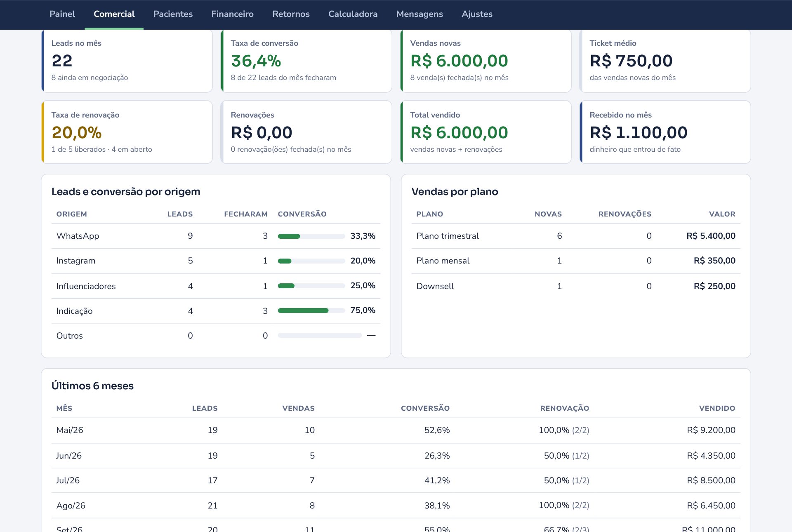Click the Renovações R$ 0,00 value
792x532 pixels.
262,133
